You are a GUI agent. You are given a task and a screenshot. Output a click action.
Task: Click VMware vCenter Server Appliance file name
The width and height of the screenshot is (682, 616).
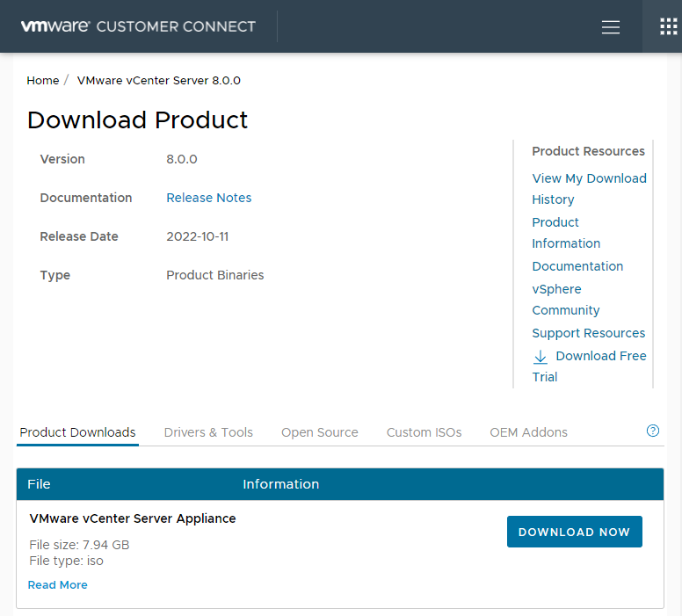pos(132,518)
